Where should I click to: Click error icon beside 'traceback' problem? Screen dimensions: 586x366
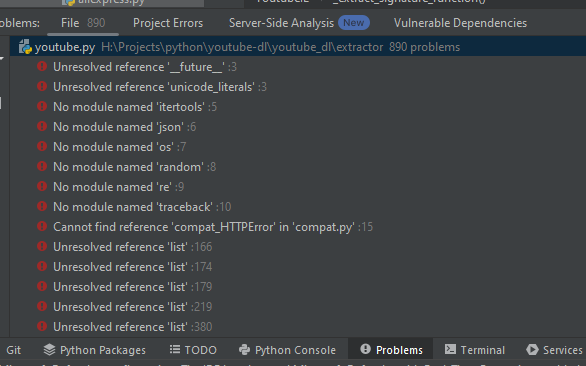(42, 206)
